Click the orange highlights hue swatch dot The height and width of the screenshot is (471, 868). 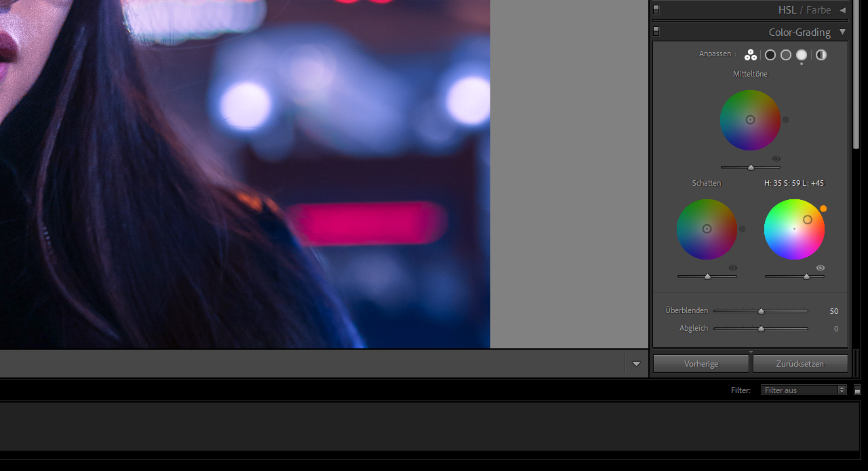823,209
